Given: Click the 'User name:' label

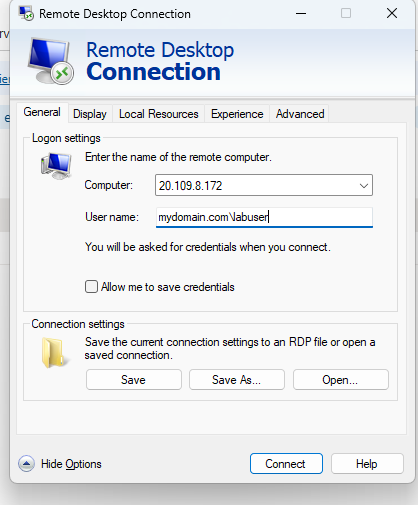Looking at the screenshot, I should pyautogui.click(x=112, y=217).
